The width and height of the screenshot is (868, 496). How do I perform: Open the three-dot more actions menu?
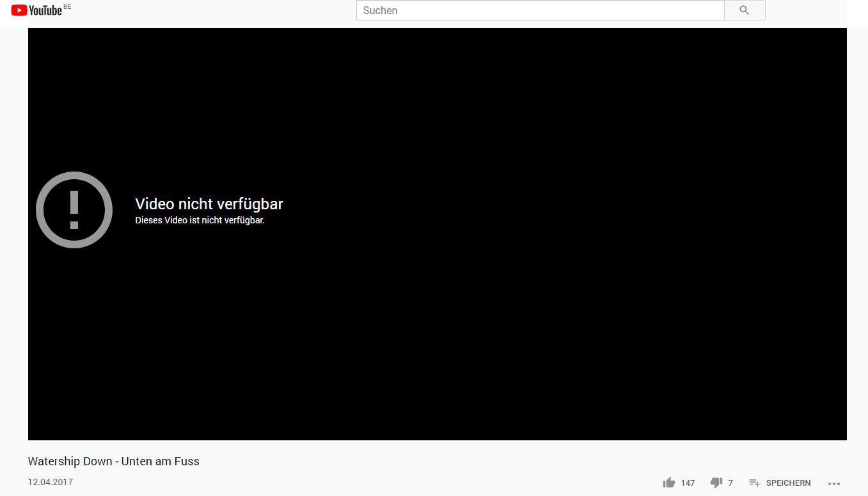pyautogui.click(x=833, y=483)
